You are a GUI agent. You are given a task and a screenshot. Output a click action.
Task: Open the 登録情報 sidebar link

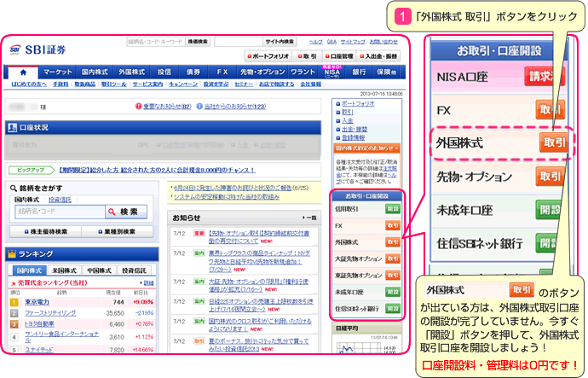[353, 137]
